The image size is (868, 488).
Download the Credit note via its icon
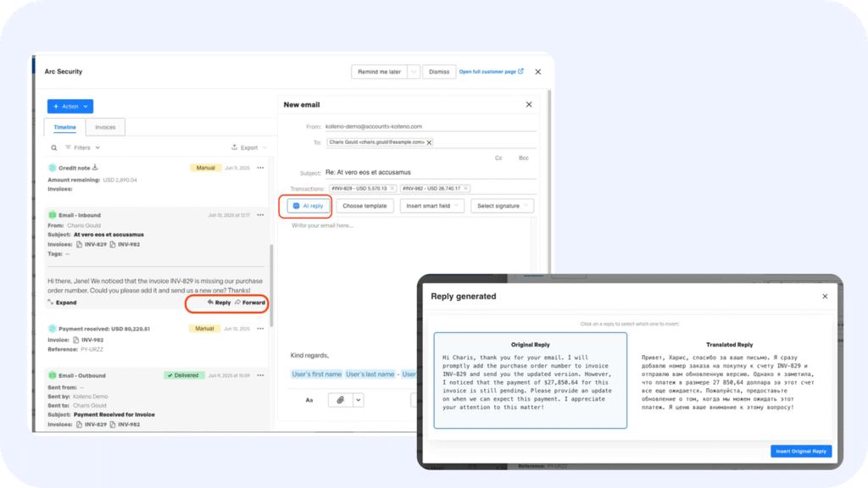(95, 168)
